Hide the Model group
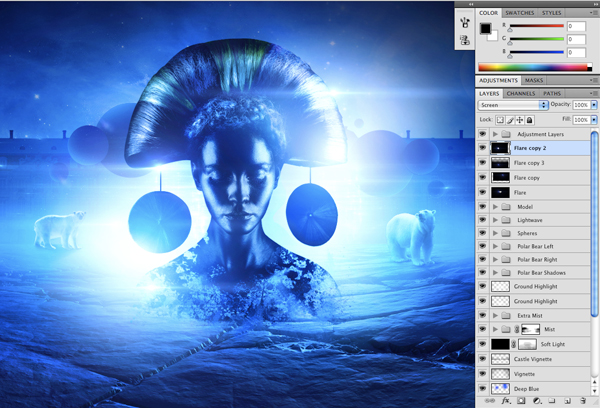This screenshot has height=408, width=600. [482, 207]
